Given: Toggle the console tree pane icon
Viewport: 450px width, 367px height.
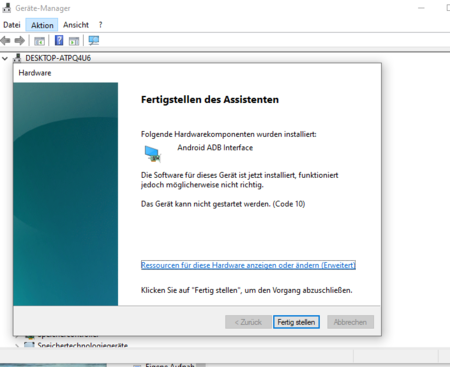Looking at the screenshot, I should [39, 41].
